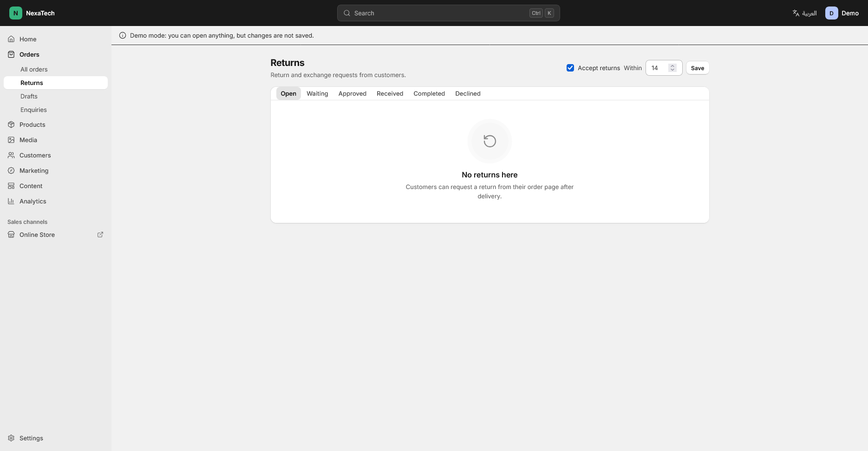The image size is (868, 451).
Task: Open Enquiries in sidebar
Action: 56,110
